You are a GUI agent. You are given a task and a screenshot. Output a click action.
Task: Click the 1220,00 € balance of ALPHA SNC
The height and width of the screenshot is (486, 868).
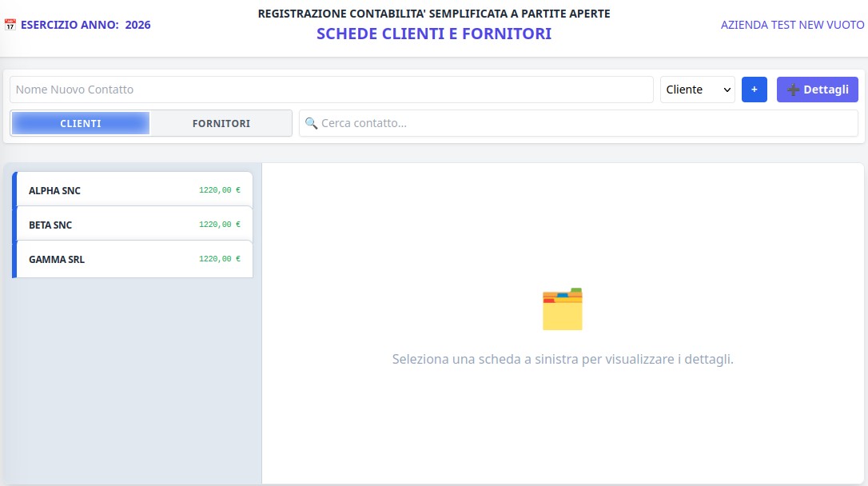coord(220,190)
